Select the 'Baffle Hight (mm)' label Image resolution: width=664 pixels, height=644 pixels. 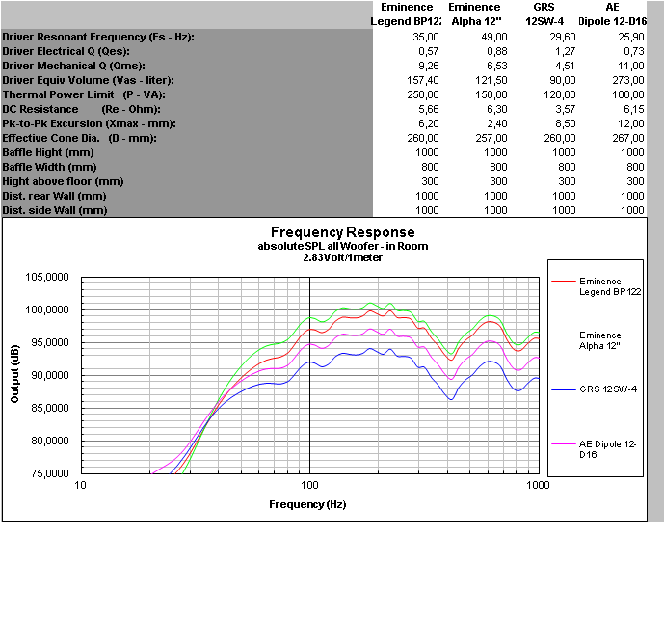click(x=48, y=152)
